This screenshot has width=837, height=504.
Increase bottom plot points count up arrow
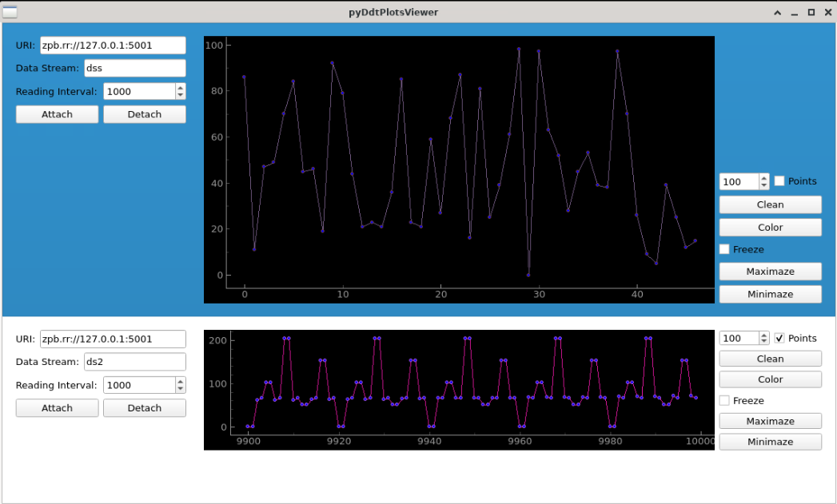point(764,335)
